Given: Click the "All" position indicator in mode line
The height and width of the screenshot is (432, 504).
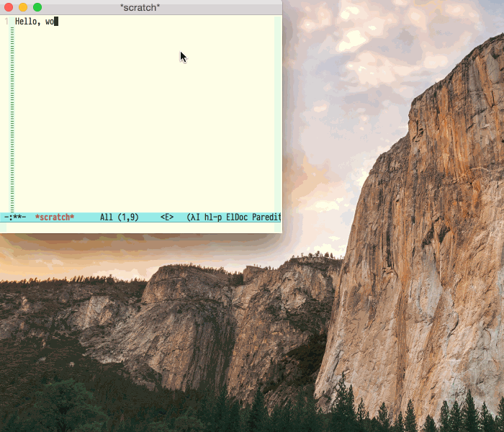Looking at the screenshot, I should tap(107, 217).
